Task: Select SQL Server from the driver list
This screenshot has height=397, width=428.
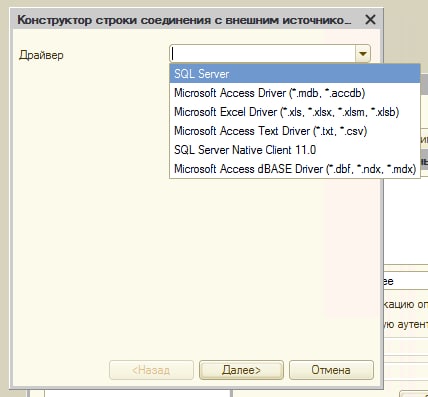Action: (295, 74)
